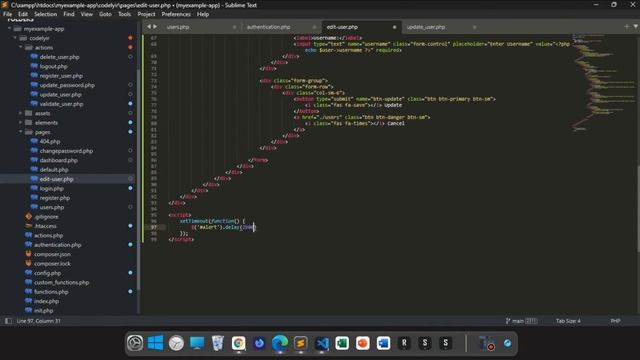
Task: Click the Windows Start icon in dock
Action: coord(156,343)
